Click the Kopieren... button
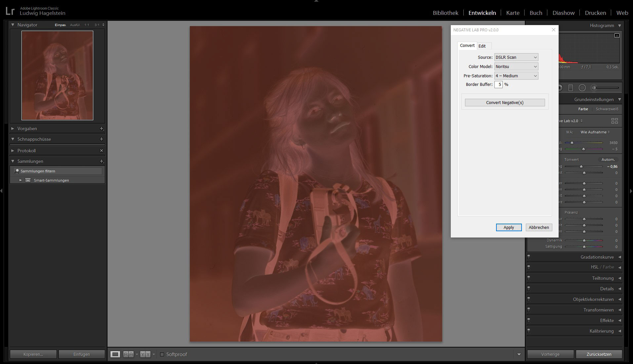Image resolution: width=633 pixels, height=364 pixels. coord(33,354)
